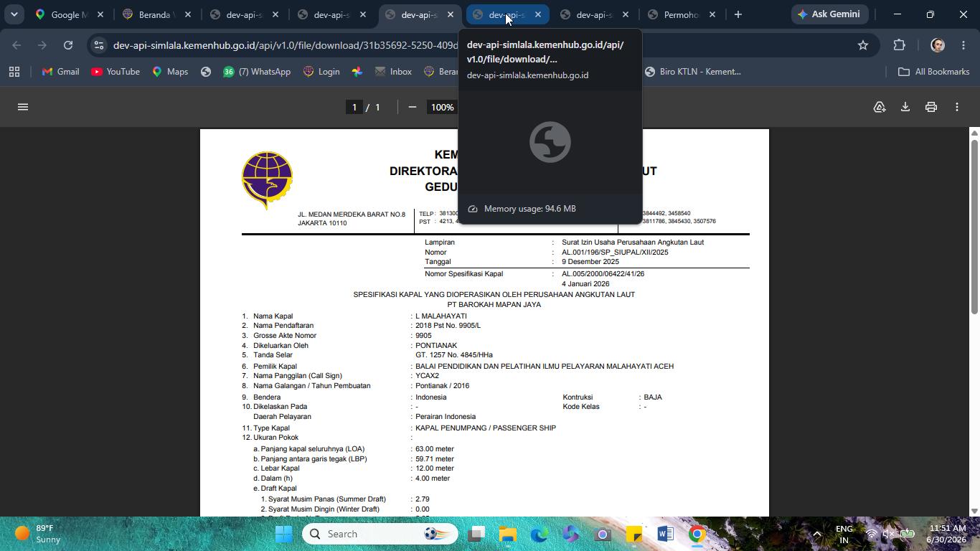Reload the current page
Screen dimensions: 980x551
68,45
